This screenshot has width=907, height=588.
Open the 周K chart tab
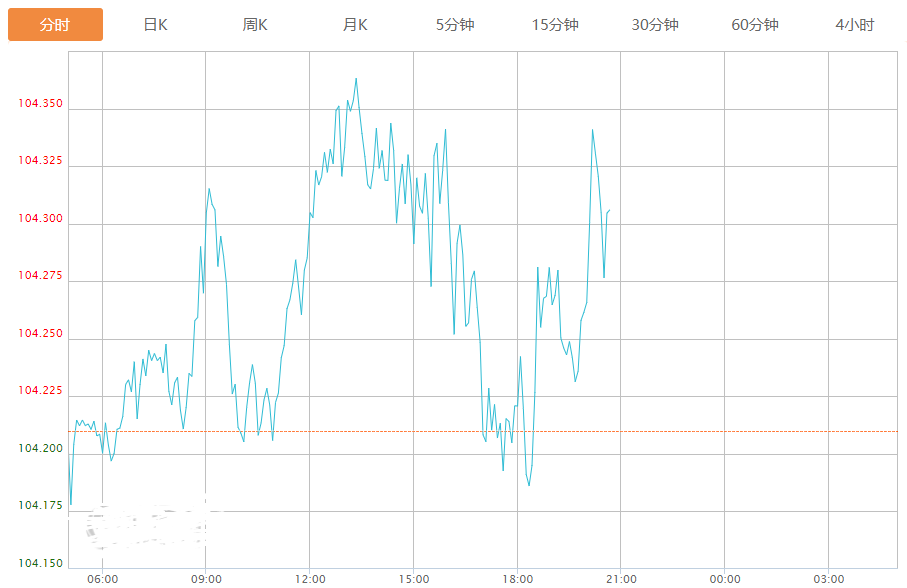(x=255, y=25)
